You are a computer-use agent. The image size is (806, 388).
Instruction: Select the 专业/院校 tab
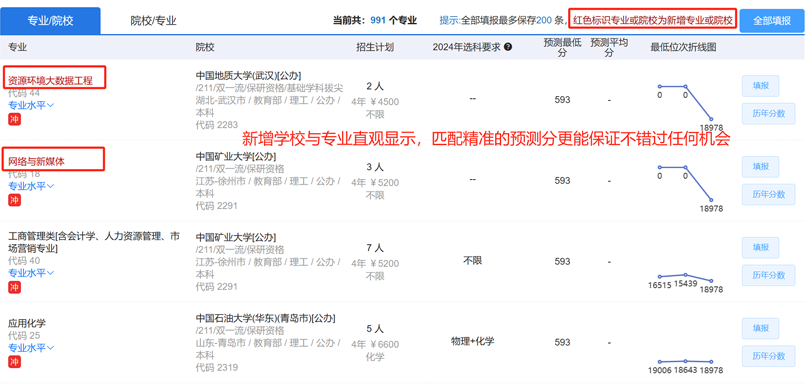pos(49,21)
